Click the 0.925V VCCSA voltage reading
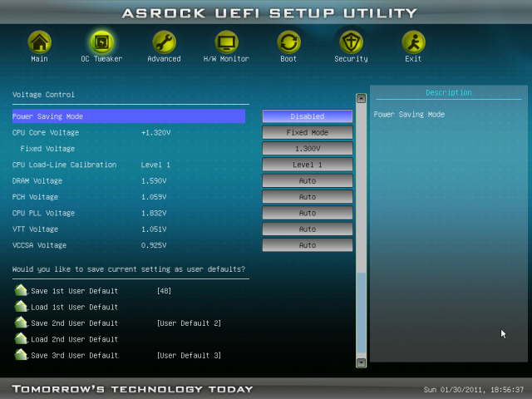The height and width of the screenshot is (399, 532). (x=154, y=245)
